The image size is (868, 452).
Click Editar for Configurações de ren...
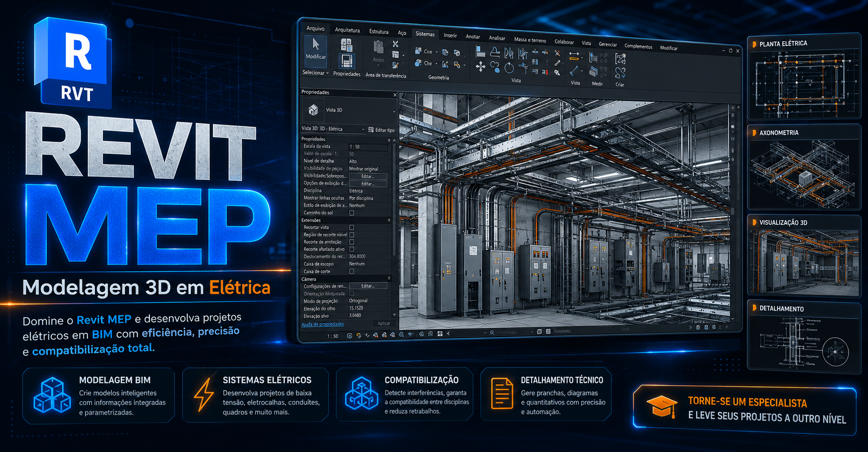click(x=368, y=286)
